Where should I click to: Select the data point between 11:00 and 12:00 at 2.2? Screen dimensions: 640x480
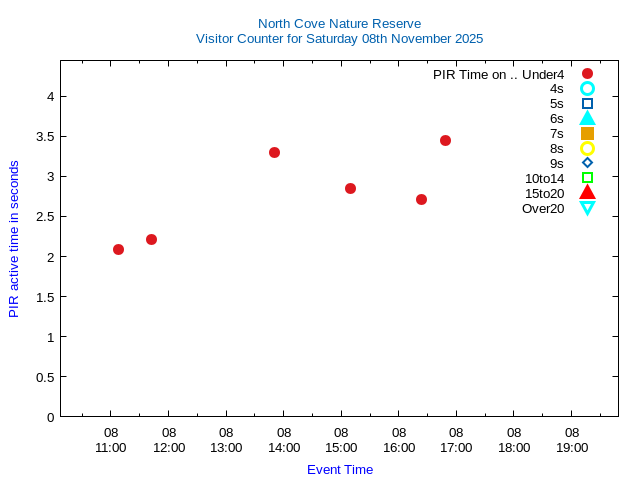pyautogui.click(x=151, y=239)
